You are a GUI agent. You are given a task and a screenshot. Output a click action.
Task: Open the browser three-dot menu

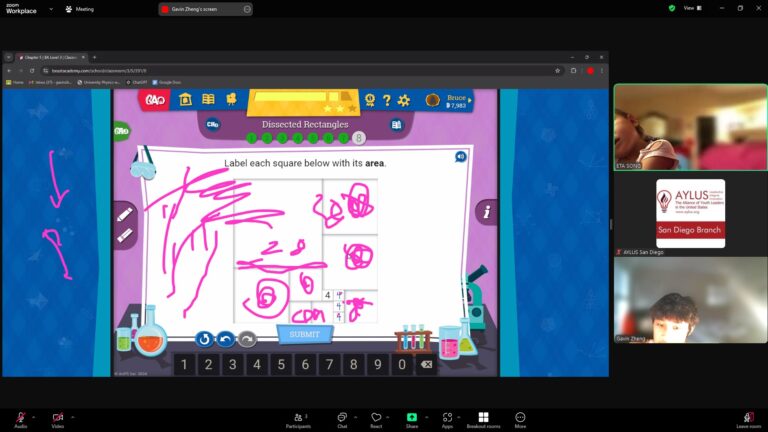[x=602, y=71]
